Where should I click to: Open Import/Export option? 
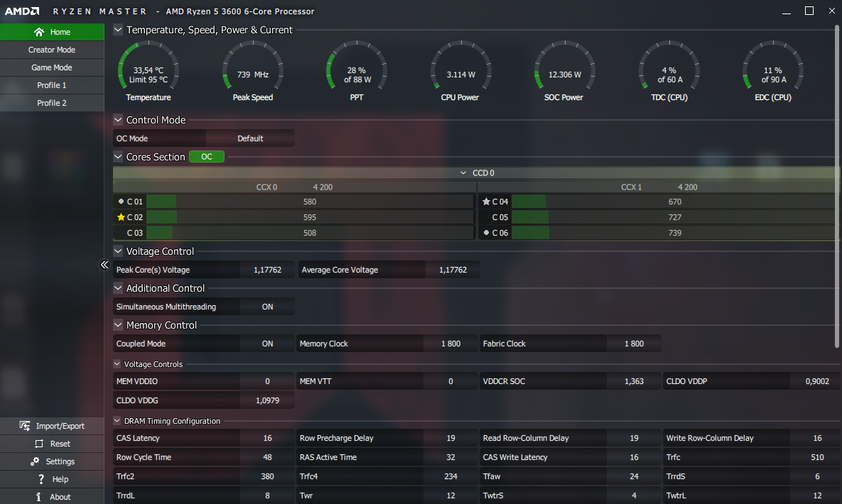click(52, 426)
